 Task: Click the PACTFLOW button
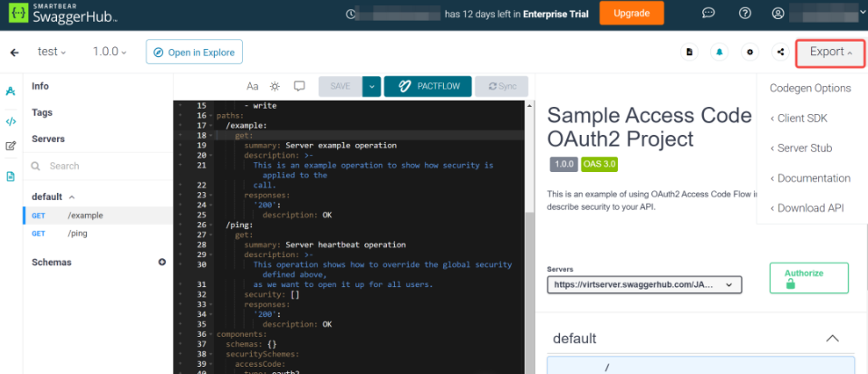point(428,86)
